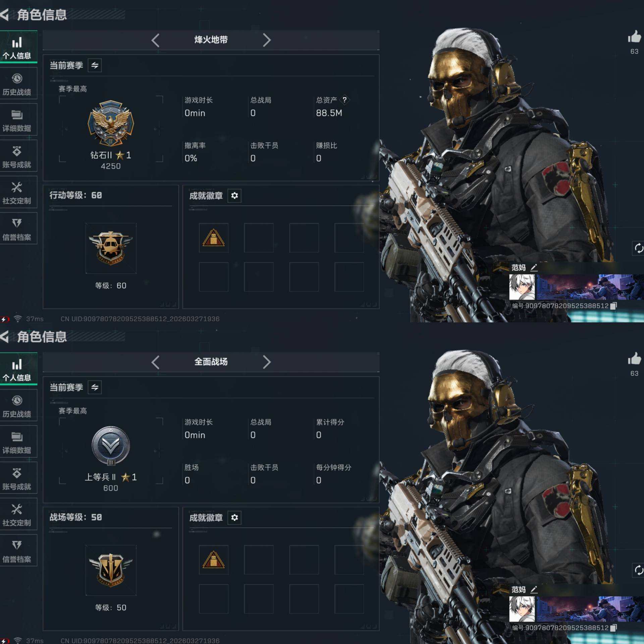Copy the player ID in top screenshot
This screenshot has height=644, width=644.
[613, 306]
